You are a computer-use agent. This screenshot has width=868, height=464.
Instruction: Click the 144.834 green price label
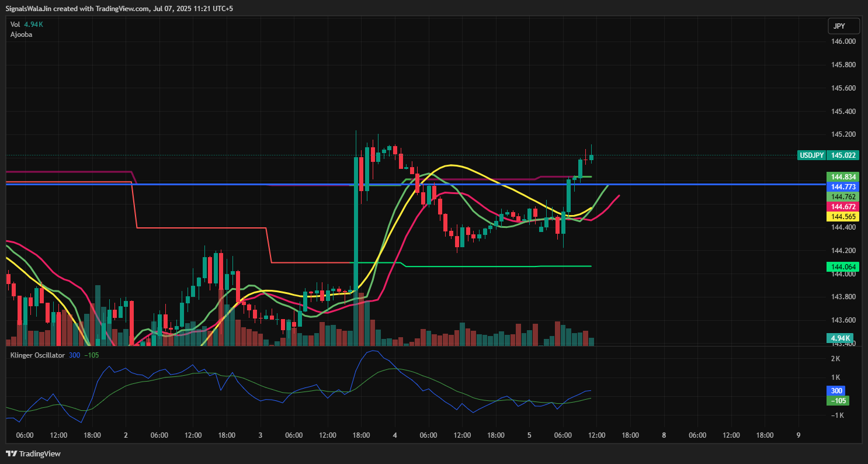(843, 176)
